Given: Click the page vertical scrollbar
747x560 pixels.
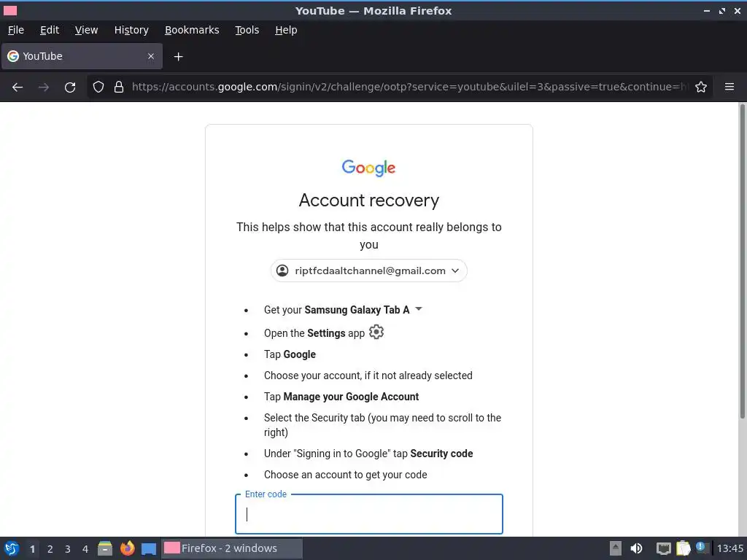Looking at the screenshot, I should coord(742,262).
